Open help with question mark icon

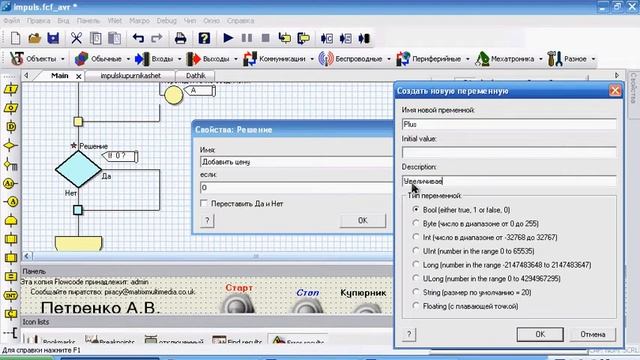pos(204,38)
